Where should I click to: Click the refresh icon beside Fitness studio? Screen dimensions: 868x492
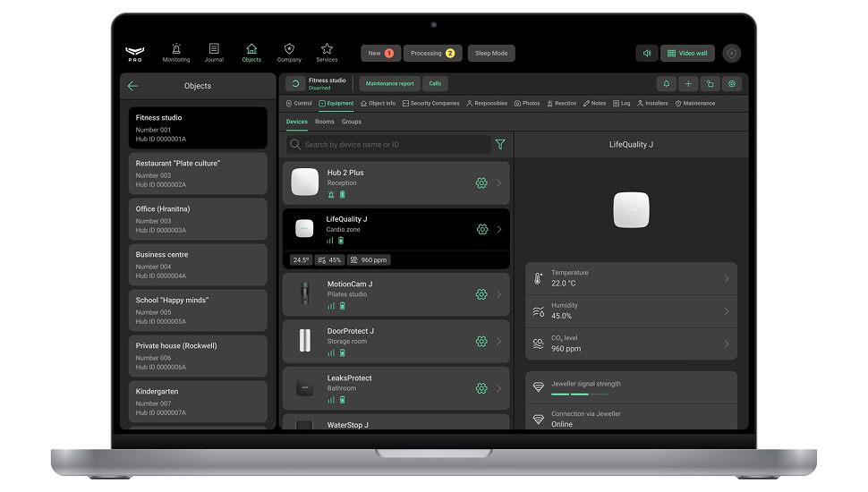(x=295, y=83)
